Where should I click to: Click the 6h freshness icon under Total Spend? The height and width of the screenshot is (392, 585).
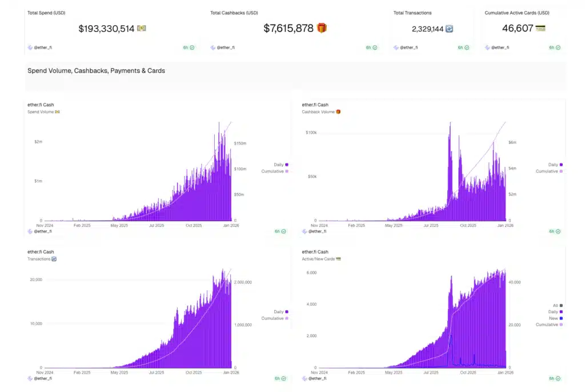(x=192, y=47)
